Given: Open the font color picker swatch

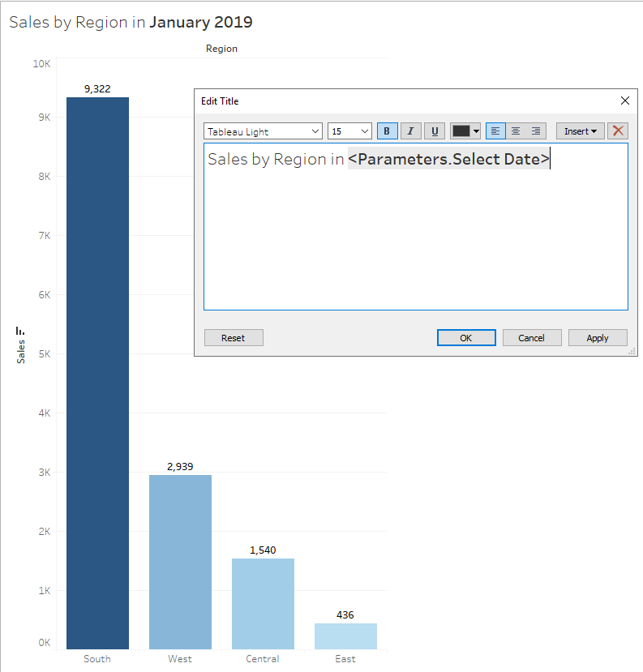Looking at the screenshot, I should point(465,131).
